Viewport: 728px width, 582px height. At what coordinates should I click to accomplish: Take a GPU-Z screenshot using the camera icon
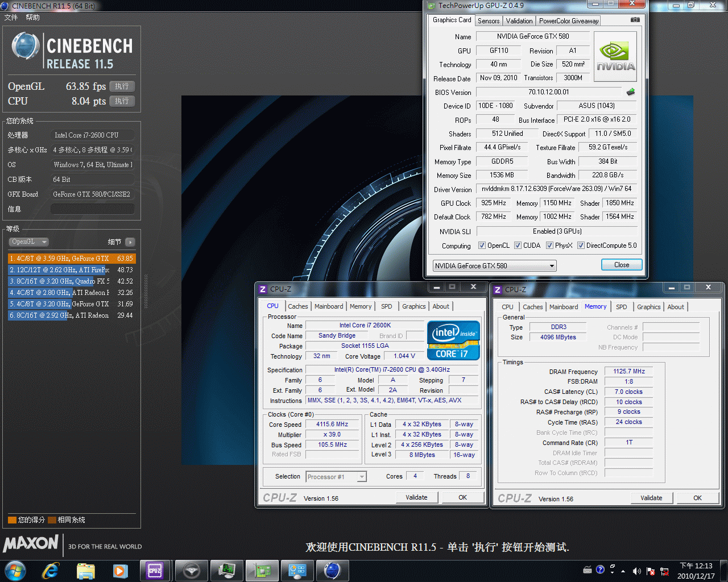(635, 20)
